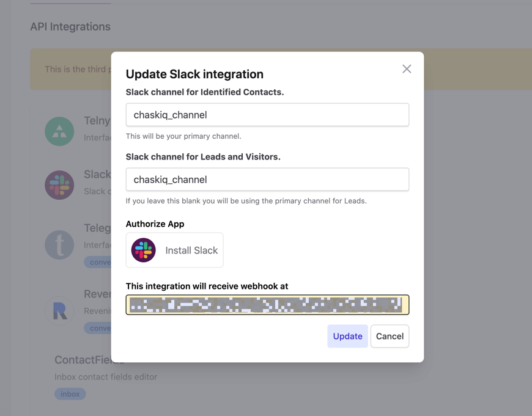Close the Update Slack integration dialog
This screenshot has height=416, width=532.
coord(407,69)
